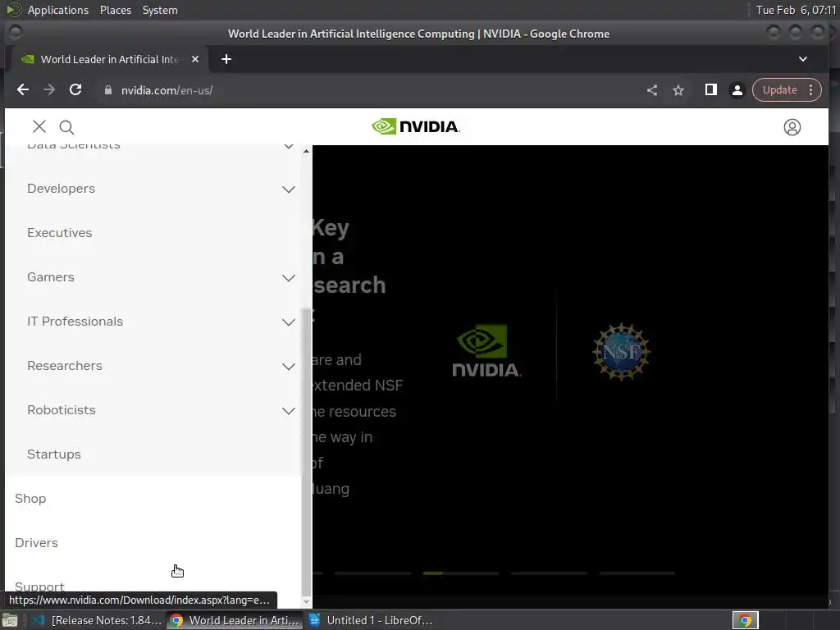
Task: Open the Support link
Action: pos(39,586)
